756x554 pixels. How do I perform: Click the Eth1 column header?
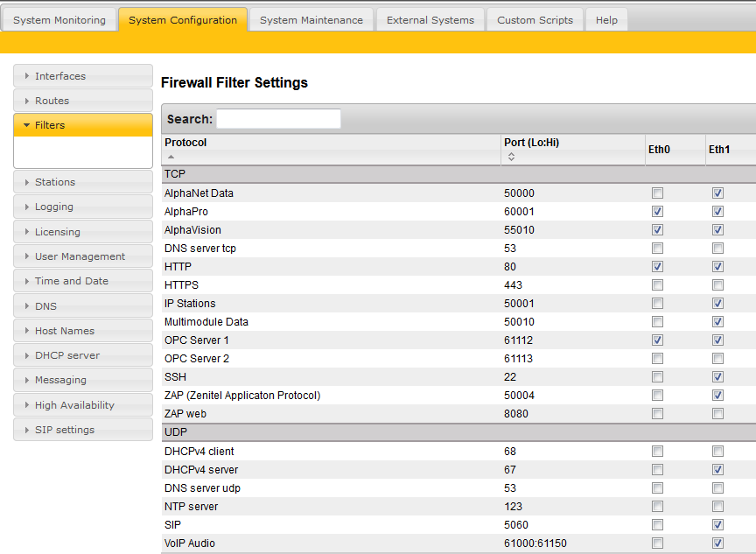pyautogui.click(x=719, y=150)
